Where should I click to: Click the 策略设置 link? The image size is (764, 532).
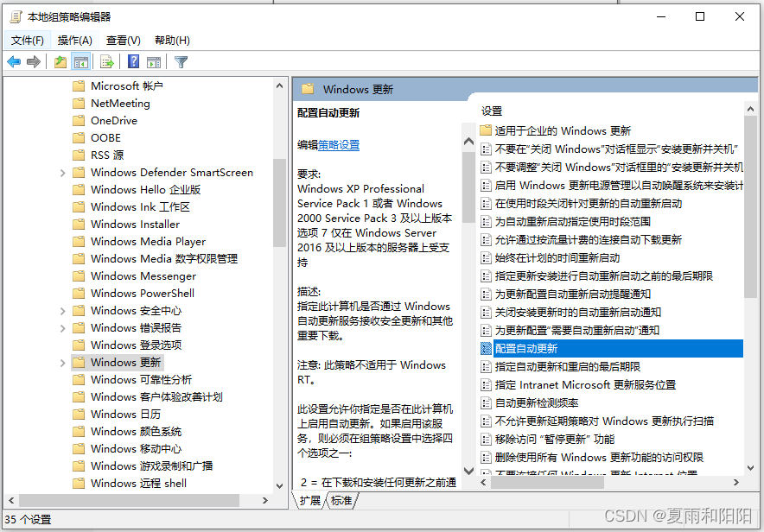(x=339, y=145)
